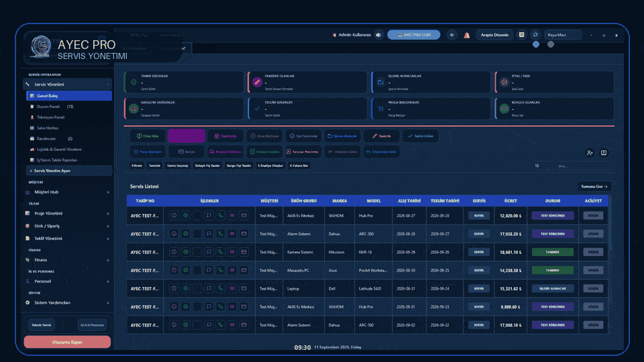644x362 pixels.
Task: Open Durum Paneli in the sidebar
Action: click(69, 107)
